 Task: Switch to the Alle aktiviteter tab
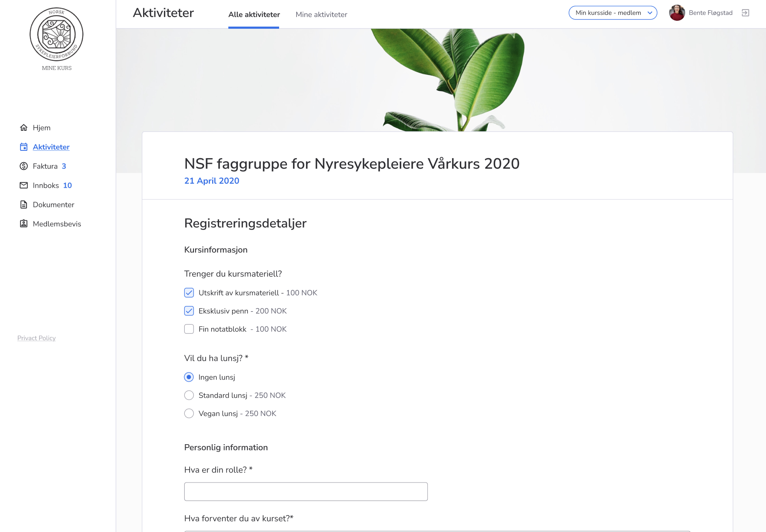click(254, 14)
